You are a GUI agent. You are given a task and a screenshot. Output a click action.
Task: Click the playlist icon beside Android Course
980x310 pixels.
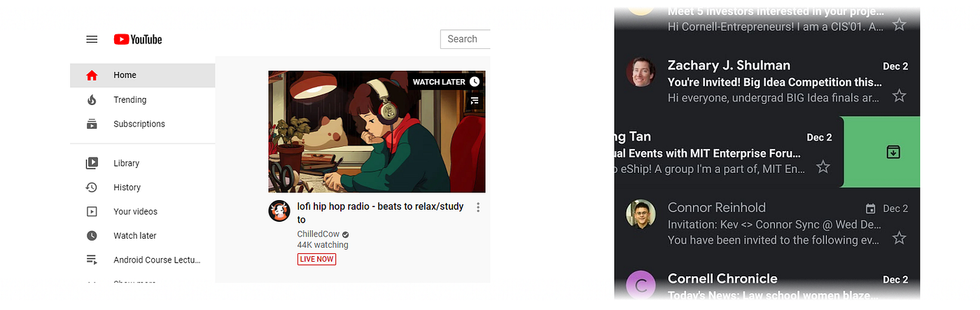(x=92, y=260)
